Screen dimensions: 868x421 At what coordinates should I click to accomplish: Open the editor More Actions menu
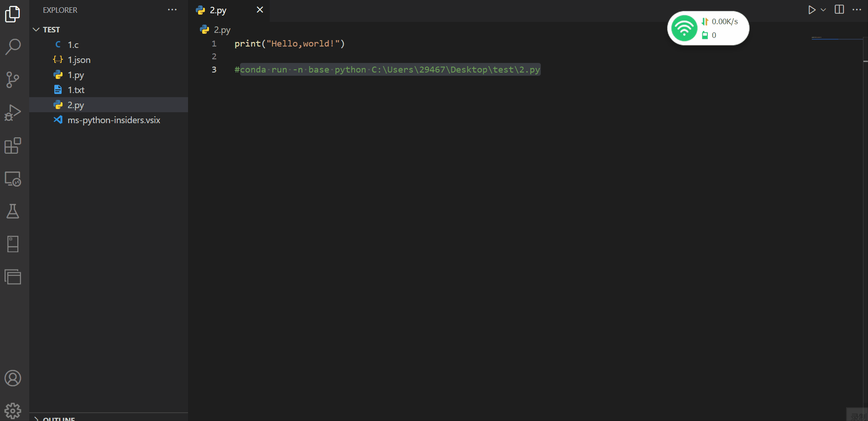[856, 9]
